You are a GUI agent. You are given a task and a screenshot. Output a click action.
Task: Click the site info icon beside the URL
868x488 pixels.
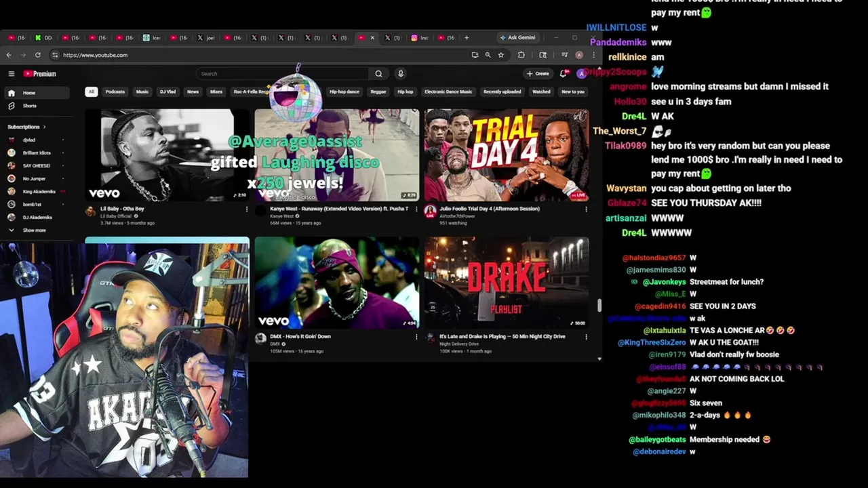[54, 55]
